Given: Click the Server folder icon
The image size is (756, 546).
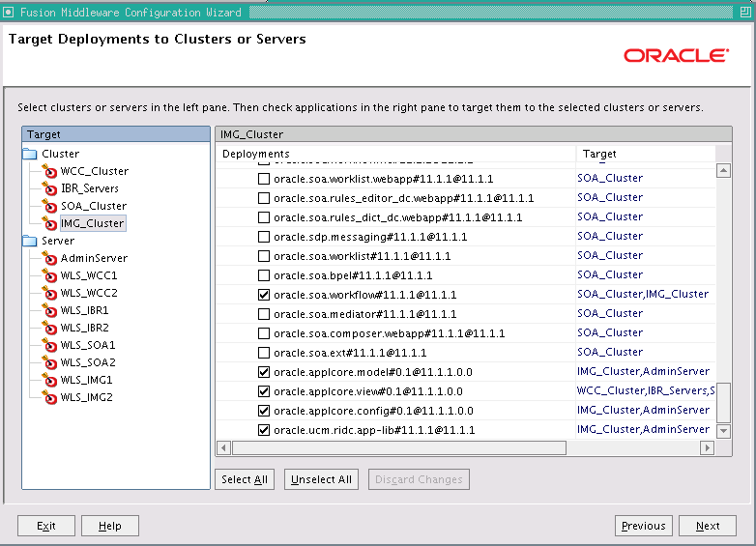Looking at the screenshot, I should pos(30,241).
